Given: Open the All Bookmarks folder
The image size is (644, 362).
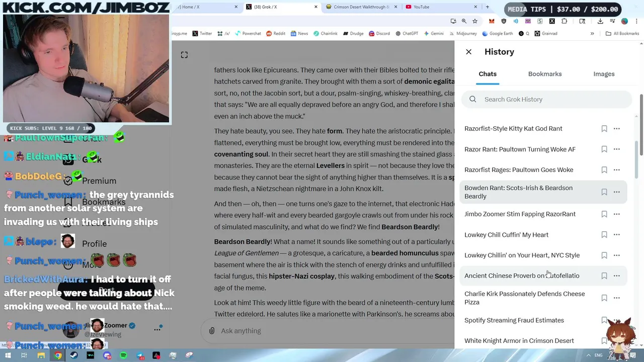Looking at the screenshot, I should (622, 34).
